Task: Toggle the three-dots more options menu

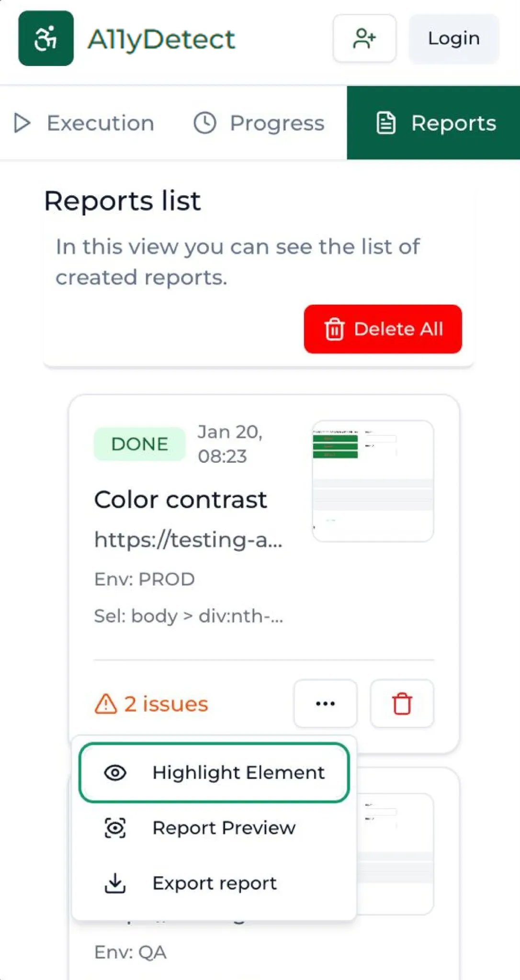Action: tap(326, 703)
